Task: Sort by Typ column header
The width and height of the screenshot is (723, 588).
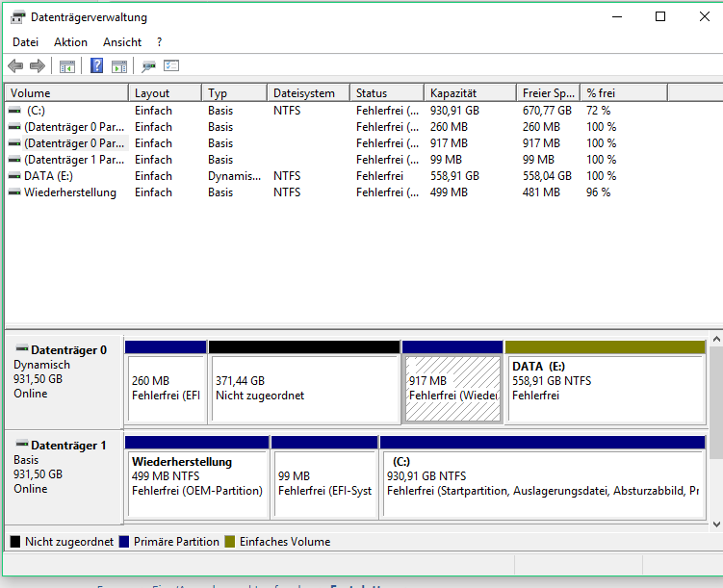Action: click(234, 93)
